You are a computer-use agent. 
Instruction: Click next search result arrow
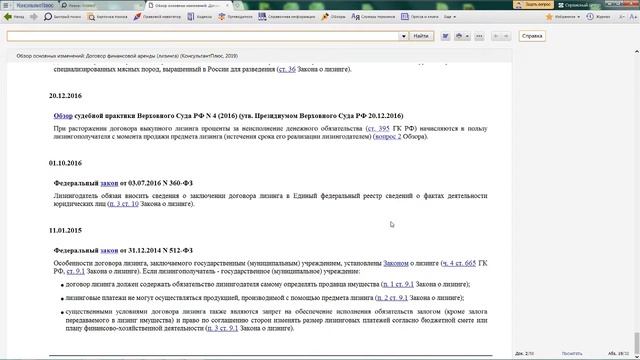[506, 36]
